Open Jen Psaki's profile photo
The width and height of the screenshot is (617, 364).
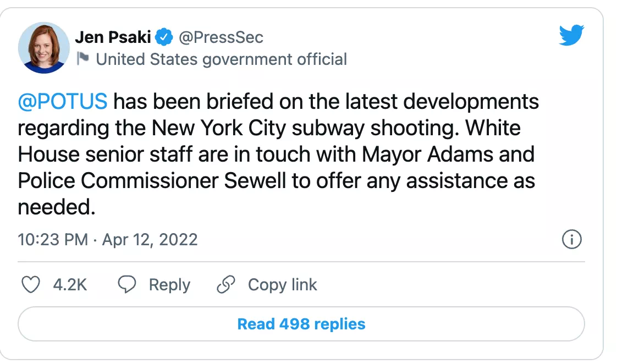tap(42, 49)
